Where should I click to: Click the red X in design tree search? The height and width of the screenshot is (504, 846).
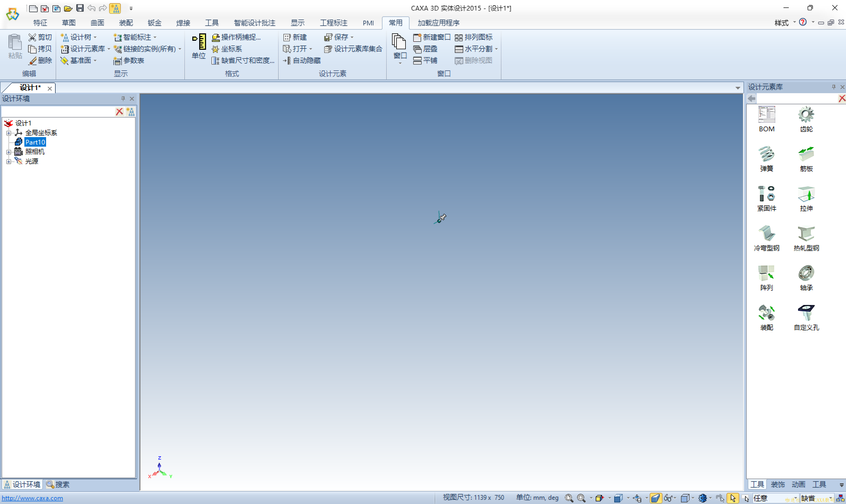tap(119, 112)
